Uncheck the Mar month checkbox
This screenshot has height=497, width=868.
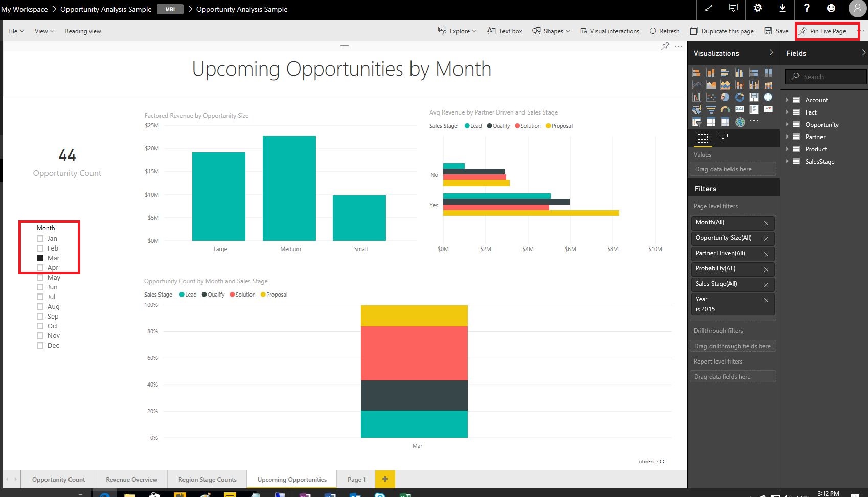pyautogui.click(x=40, y=258)
